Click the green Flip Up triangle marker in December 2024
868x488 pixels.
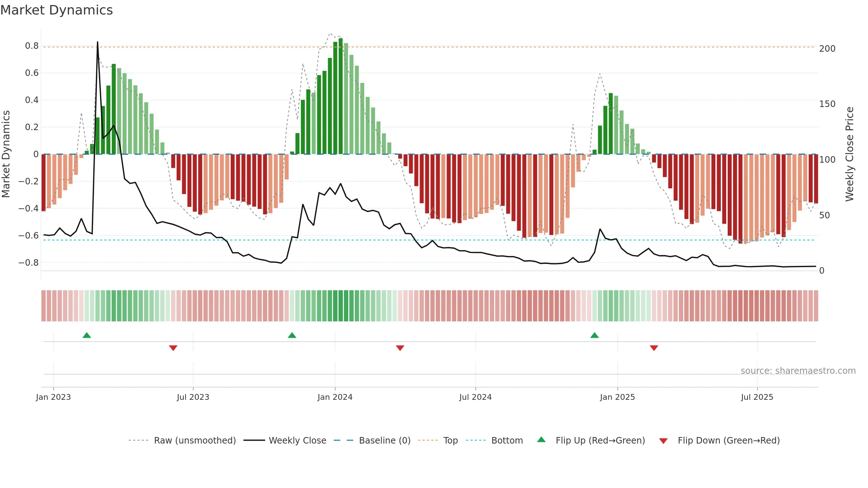tap(595, 335)
